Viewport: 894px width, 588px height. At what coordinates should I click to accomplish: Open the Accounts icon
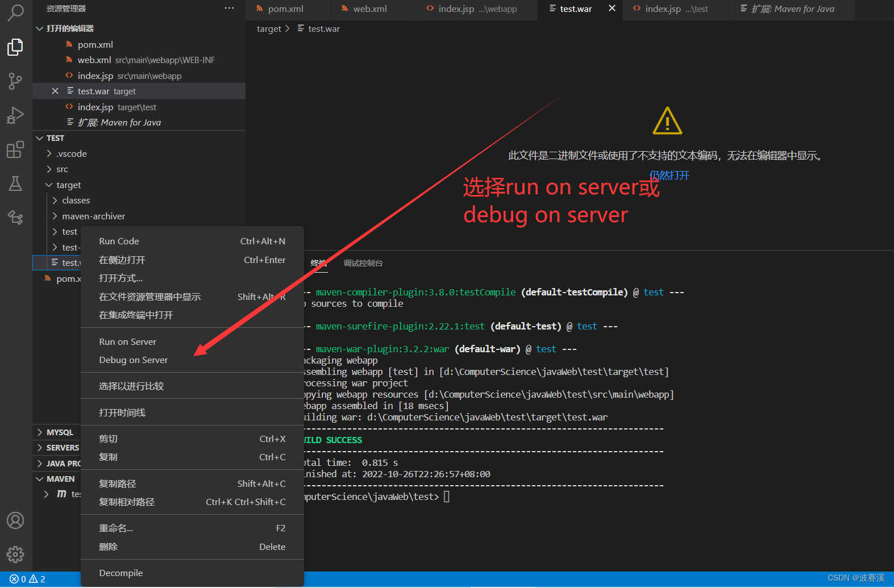[x=15, y=520]
